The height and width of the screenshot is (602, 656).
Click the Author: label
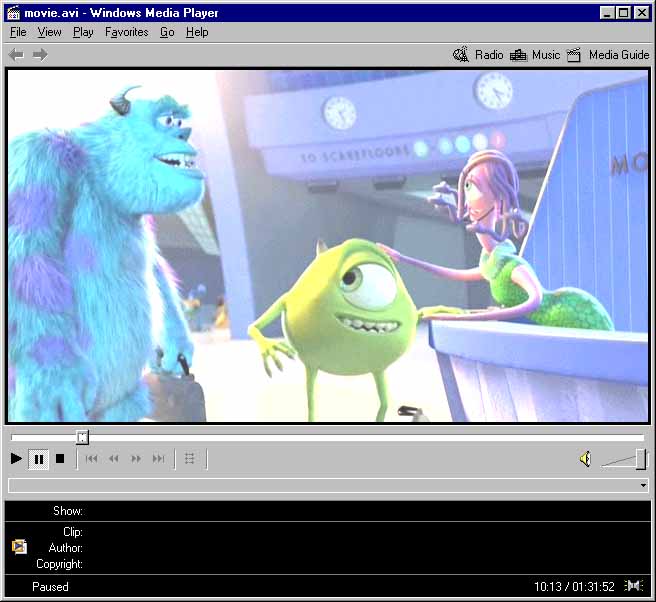(66, 548)
